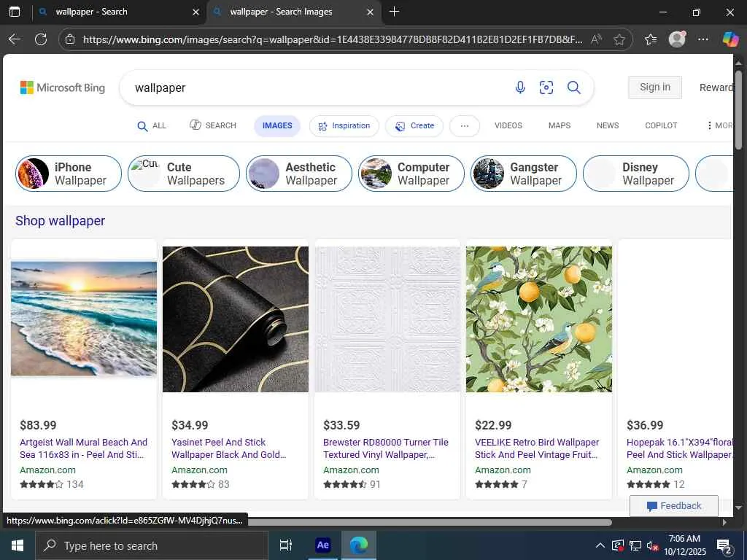Click the $22.99 price
The height and width of the screenshot is (560, 747).
point(493,425)
